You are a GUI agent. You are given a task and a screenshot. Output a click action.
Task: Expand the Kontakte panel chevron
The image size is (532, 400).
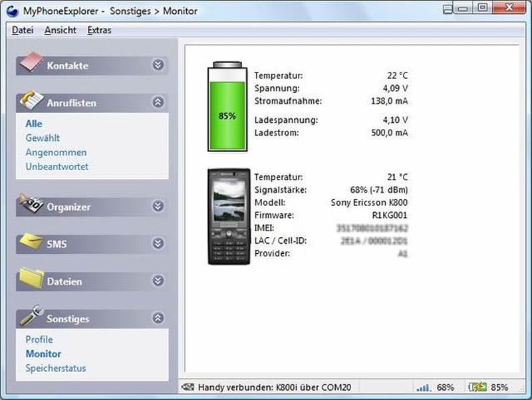[158, 65]
